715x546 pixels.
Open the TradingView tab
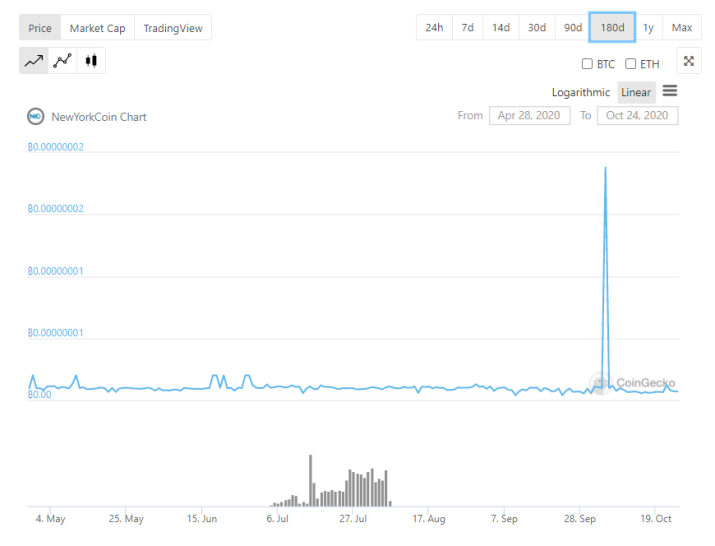click(x=173, y=28)
